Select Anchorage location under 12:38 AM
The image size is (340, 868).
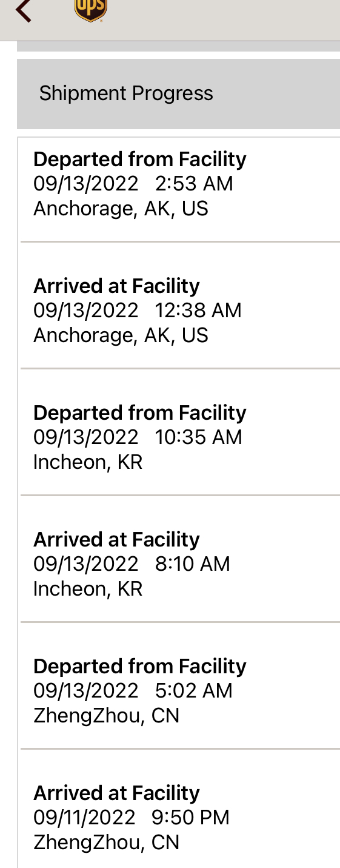point(121,335)
